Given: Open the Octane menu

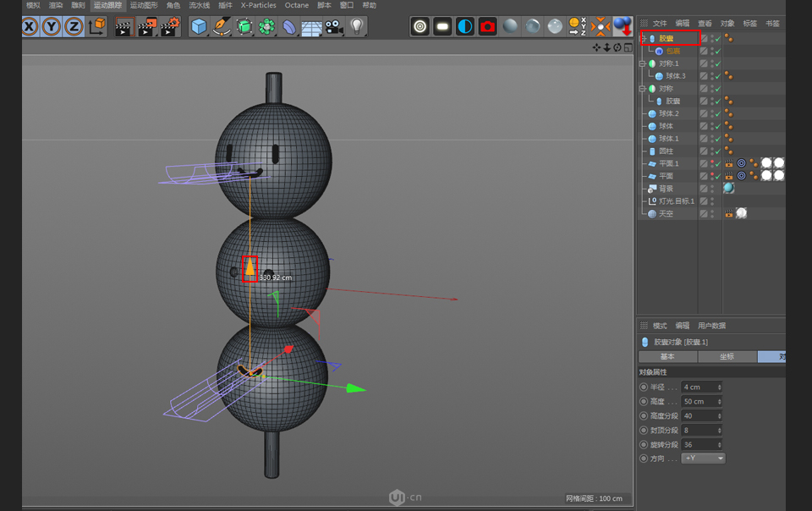Looking at the screenshot, I should click(x=296, y=5).
